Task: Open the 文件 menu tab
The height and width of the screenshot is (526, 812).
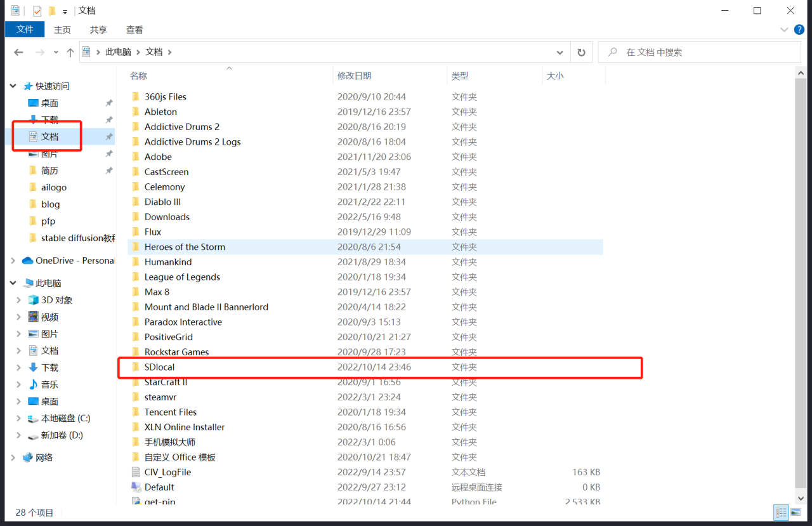Action: point(25,29)
